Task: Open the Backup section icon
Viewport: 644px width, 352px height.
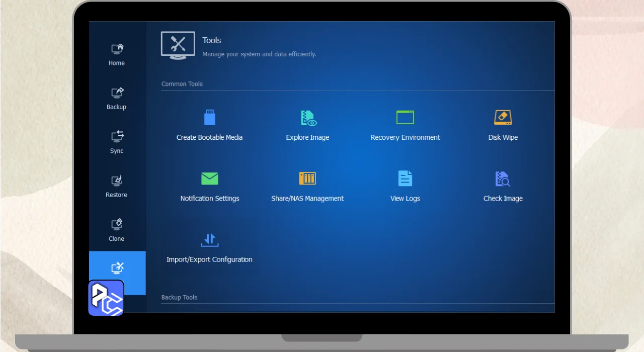Action: point(117,93)
